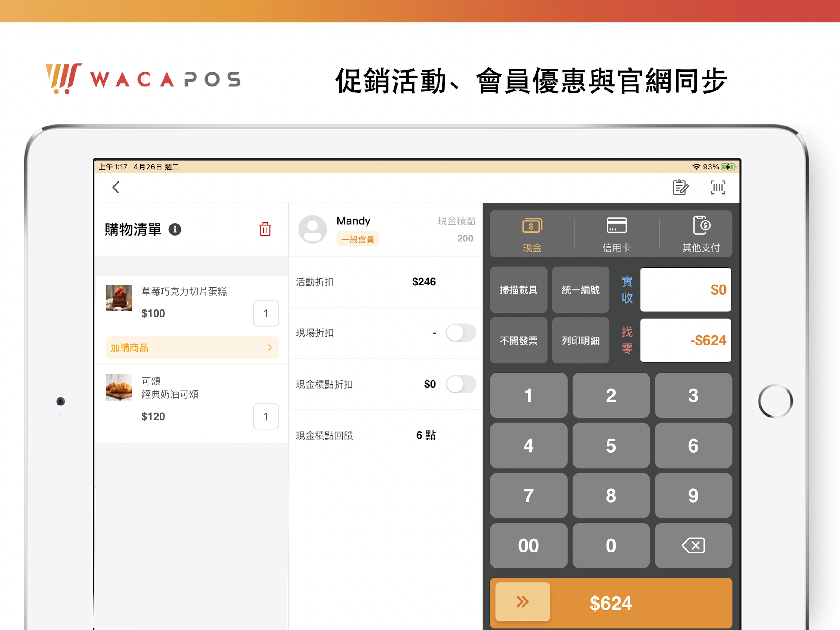840x630 pixels.
Task: Tap the barcode scanner icon
Action: 717,187
